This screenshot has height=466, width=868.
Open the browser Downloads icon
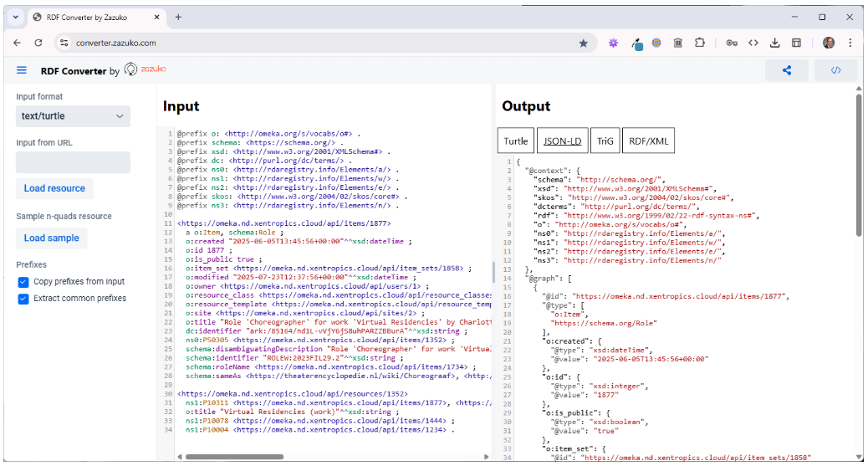[x=775, y=43]
